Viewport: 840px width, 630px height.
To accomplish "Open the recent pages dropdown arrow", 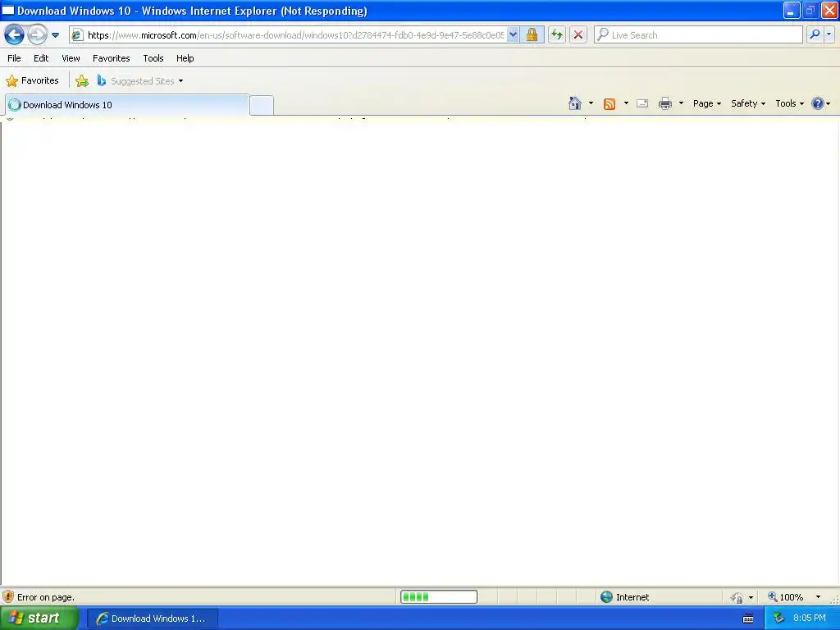I will coord(55,35).
